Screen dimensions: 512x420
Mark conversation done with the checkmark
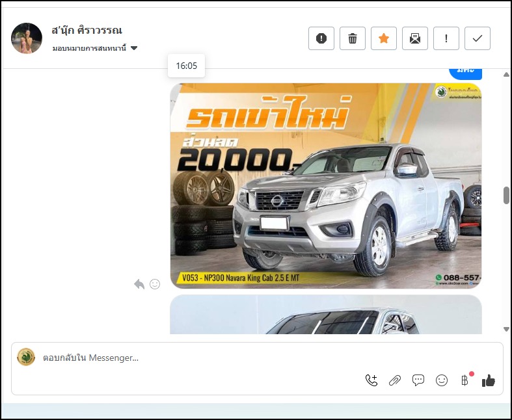tap(478, 38)
